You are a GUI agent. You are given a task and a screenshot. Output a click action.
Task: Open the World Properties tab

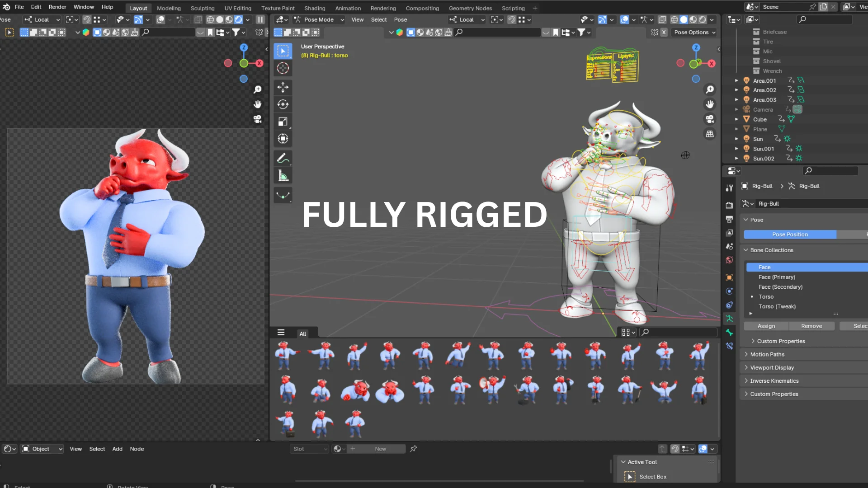pos(729,260)
